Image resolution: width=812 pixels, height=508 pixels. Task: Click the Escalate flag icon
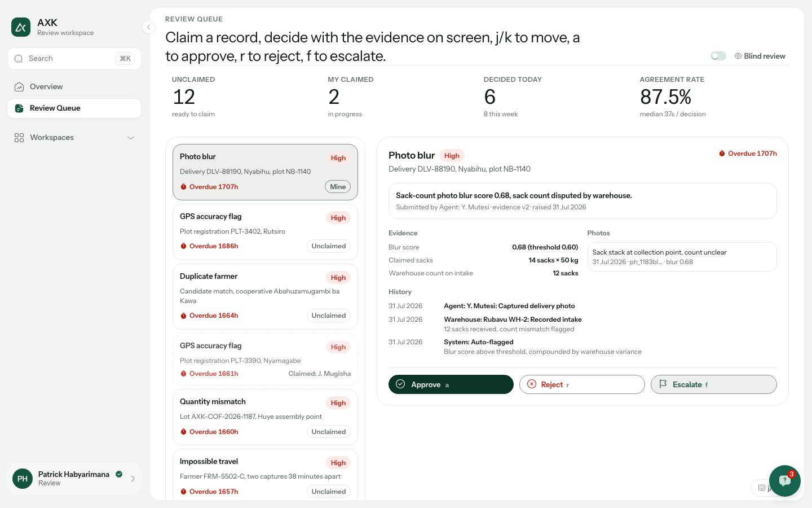pos(663,384)
